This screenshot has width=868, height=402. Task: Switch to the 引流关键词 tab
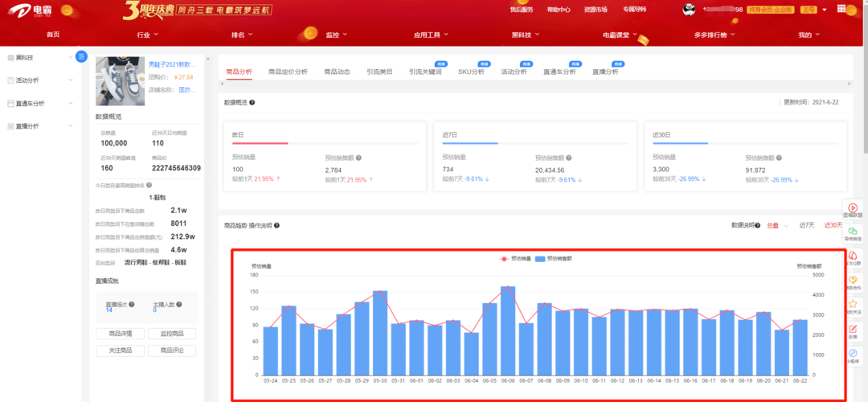click(425, 72)
